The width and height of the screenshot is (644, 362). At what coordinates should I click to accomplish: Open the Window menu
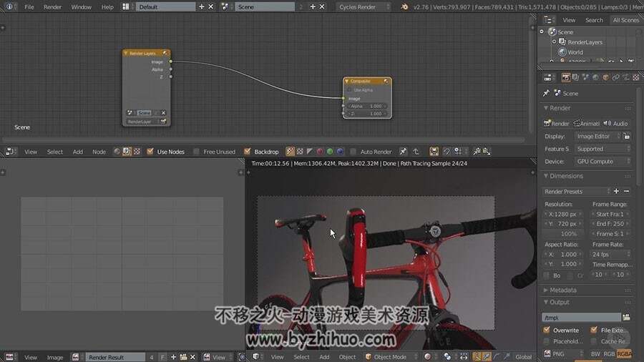click(82, 7)
